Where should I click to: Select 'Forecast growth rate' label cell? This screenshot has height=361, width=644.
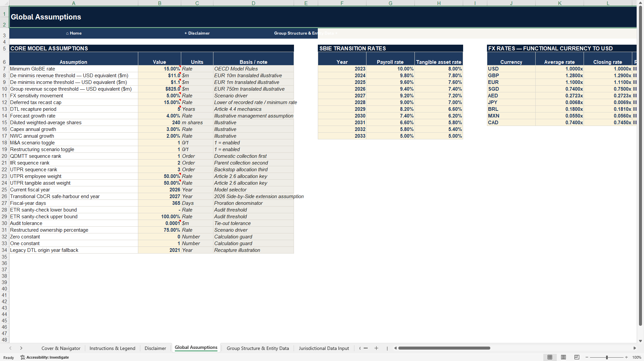tap(73, 116)
